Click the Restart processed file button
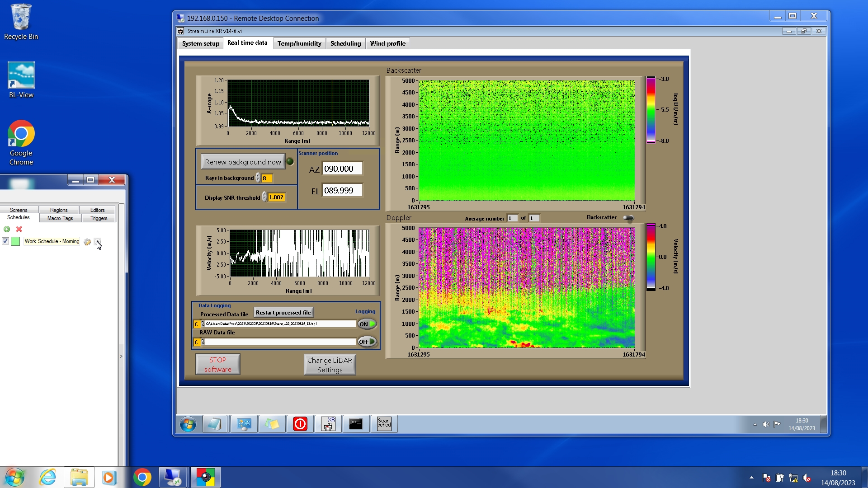The width and height of the screenshot is (868, 488). click(283, 312)
